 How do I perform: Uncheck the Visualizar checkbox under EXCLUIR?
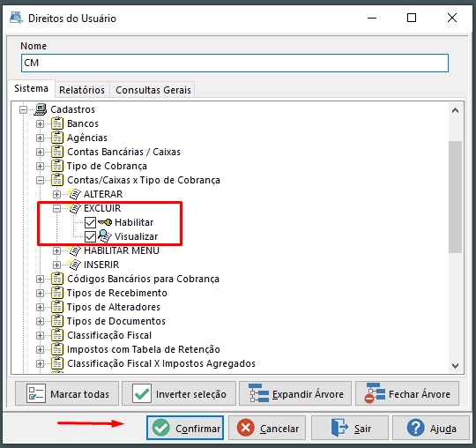(90, 236)
